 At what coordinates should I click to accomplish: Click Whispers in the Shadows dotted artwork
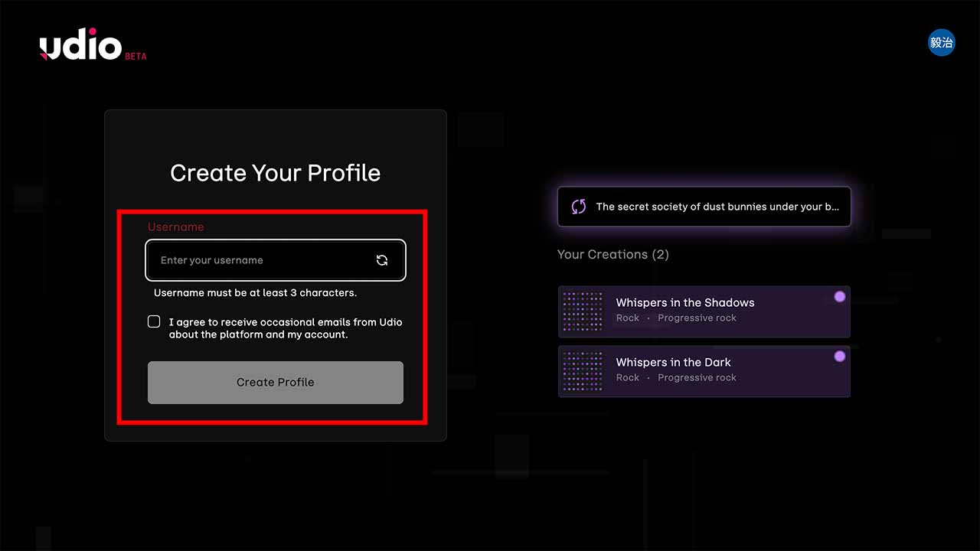coord(583,311)
